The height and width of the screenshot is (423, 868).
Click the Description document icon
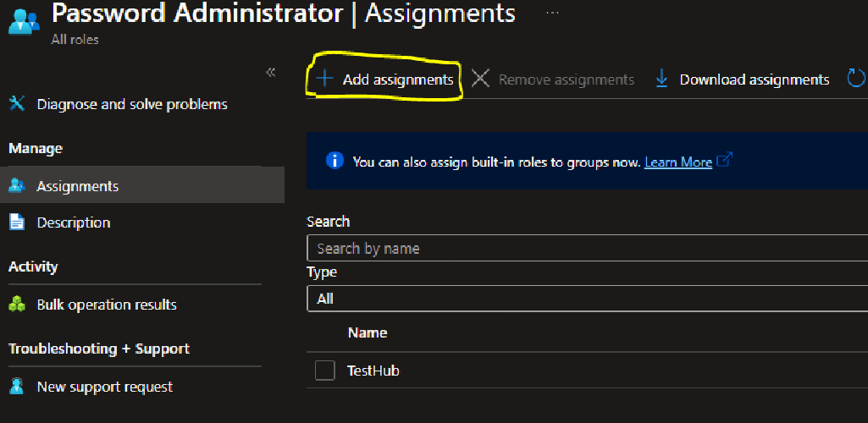[x=17, y=222]
